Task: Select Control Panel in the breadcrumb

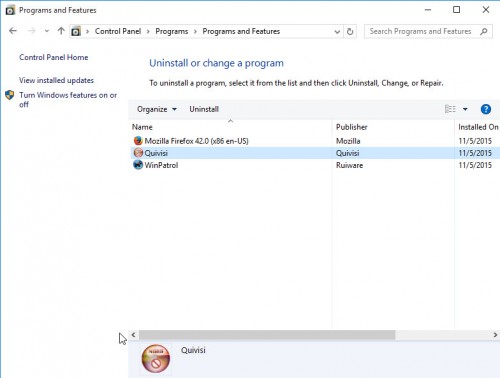Action: 118,31
